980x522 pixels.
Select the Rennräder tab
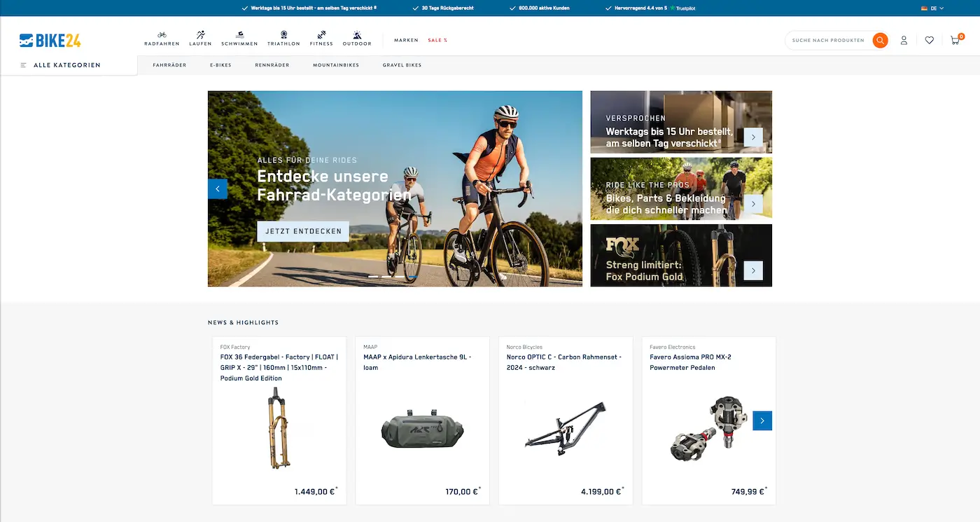(272, 65)
